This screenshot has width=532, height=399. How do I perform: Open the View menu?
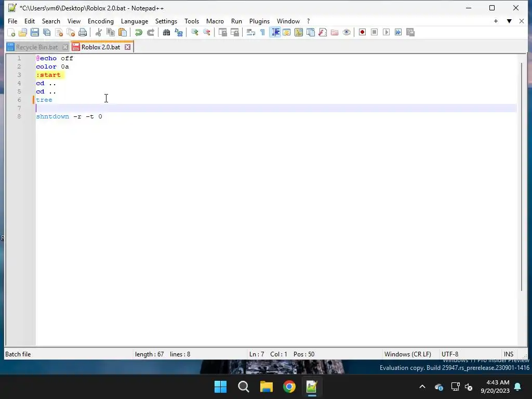pos(74,21)
